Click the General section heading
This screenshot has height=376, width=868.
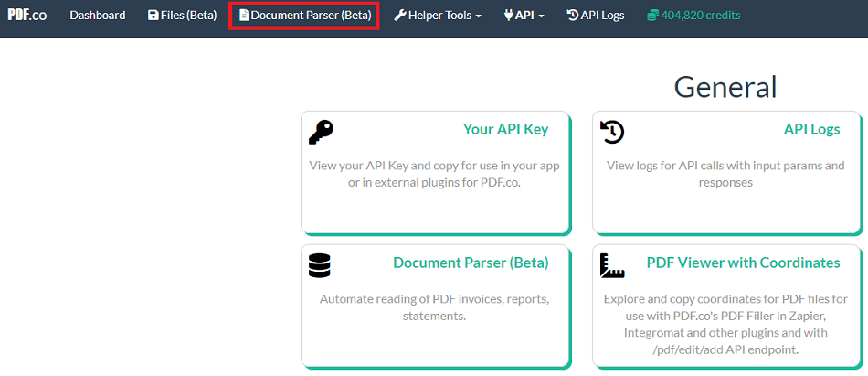click(725, 87)
